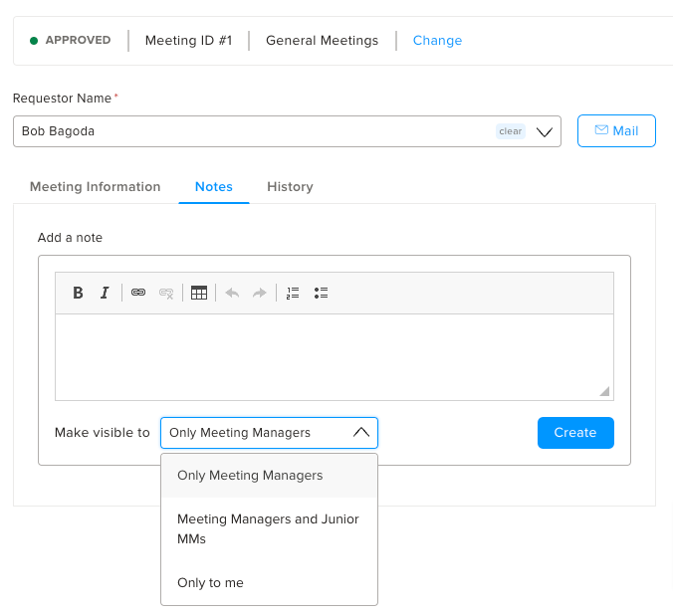Click the Requestor Name label
The width and height of the screenshot is (673, 616).
[63, 99]
